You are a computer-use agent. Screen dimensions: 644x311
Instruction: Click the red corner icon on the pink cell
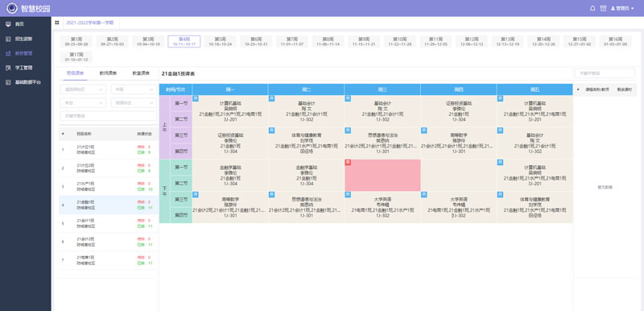click(x=348, y=162)
